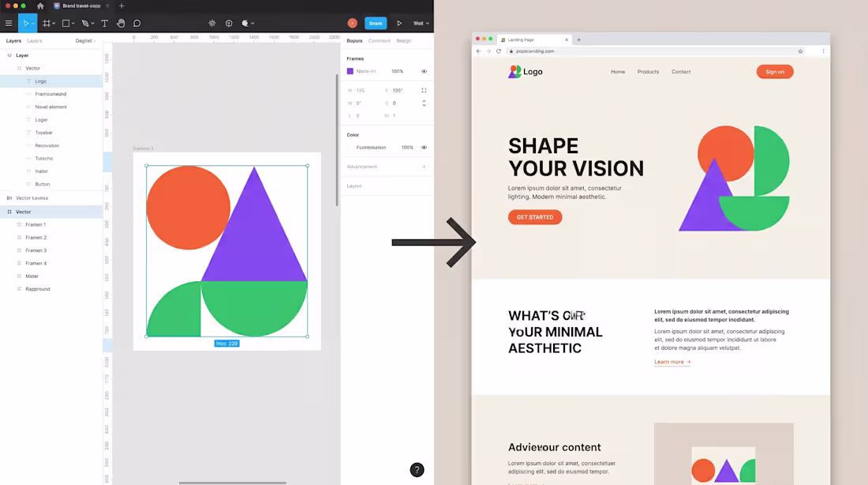868x485 pixels.
Task: Click the component icon in toolbar center
Action: (229, 23)
